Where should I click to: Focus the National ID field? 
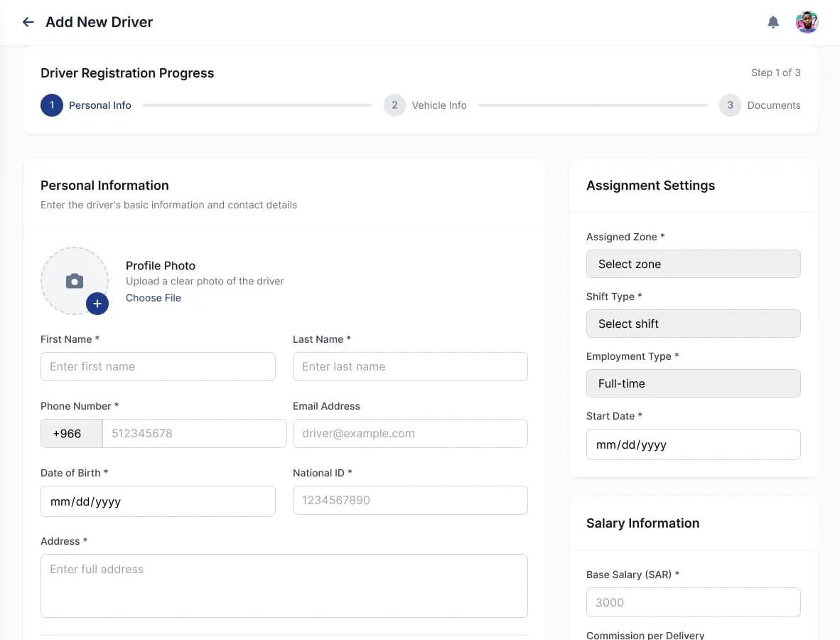click(x=410, y=500)
